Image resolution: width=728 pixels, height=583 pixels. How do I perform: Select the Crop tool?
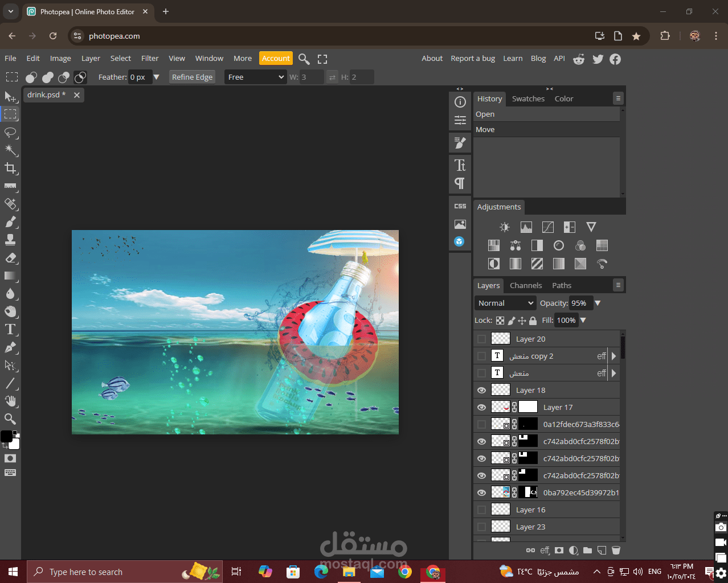10,168
